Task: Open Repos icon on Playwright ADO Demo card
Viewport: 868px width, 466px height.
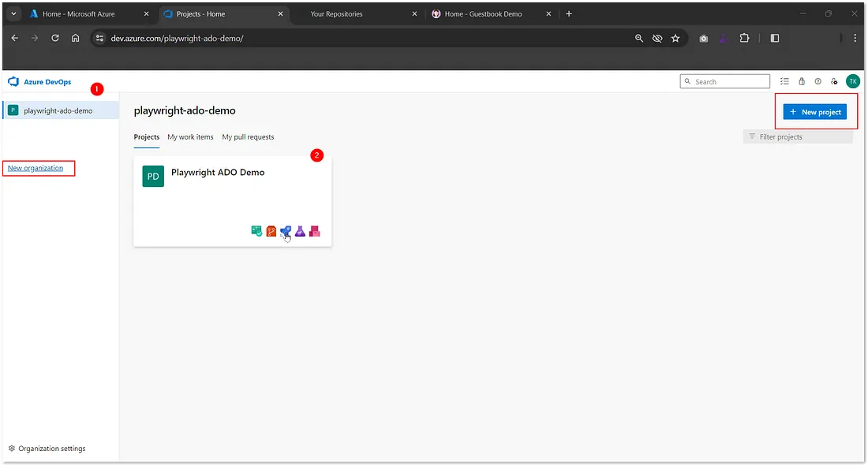Action: [x=271, y=231]
